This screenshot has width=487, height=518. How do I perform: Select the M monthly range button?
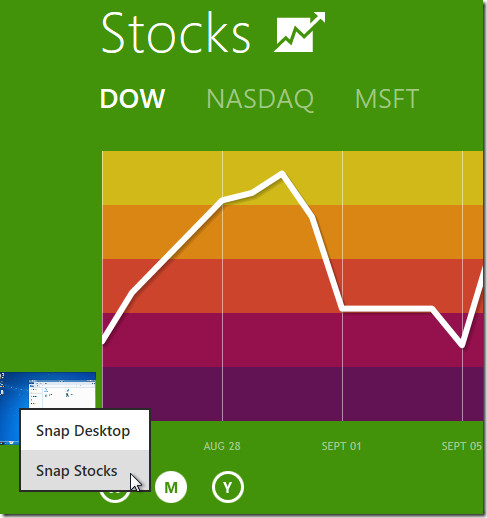pyautogui.click(x=171, y=487)
